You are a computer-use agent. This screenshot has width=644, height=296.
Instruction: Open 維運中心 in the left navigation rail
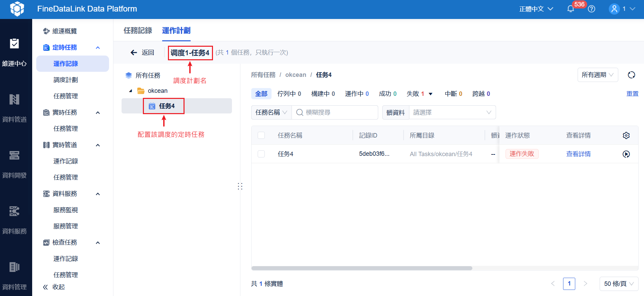click(14, 52)
